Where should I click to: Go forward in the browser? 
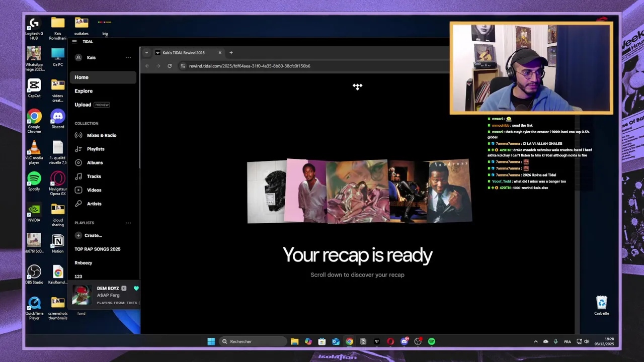(x=158, y=66)
